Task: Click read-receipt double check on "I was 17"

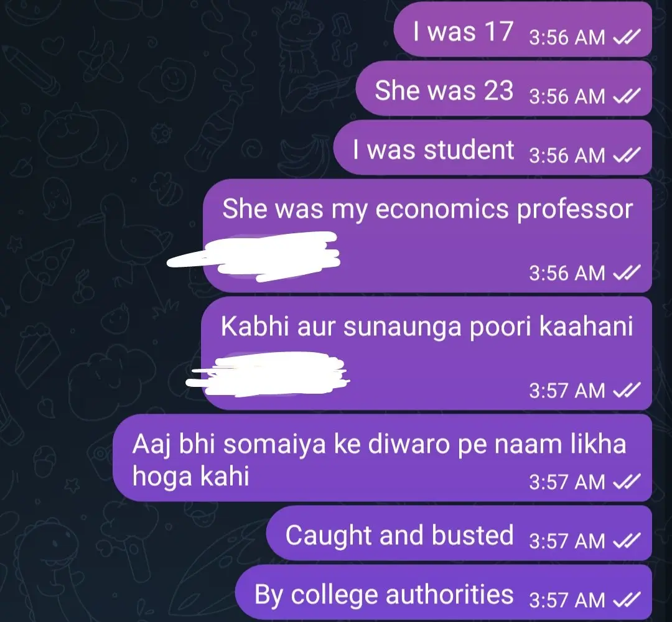Action: pos(627,37)
